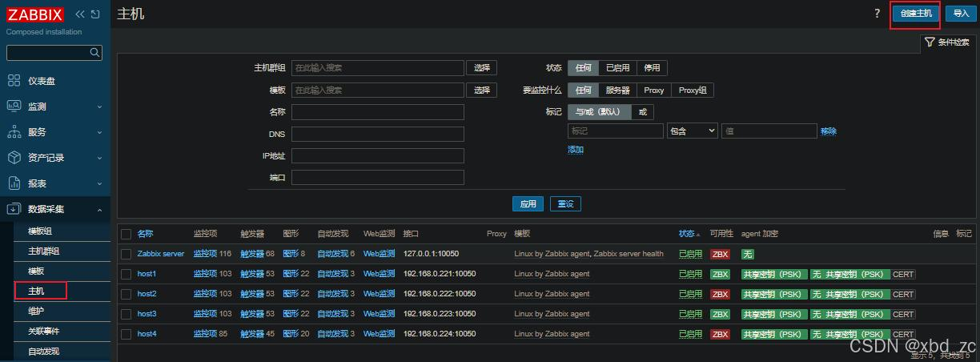Open host4 图形 link
The height and width of the screenshot is (362, 980).
pos(291,334)
